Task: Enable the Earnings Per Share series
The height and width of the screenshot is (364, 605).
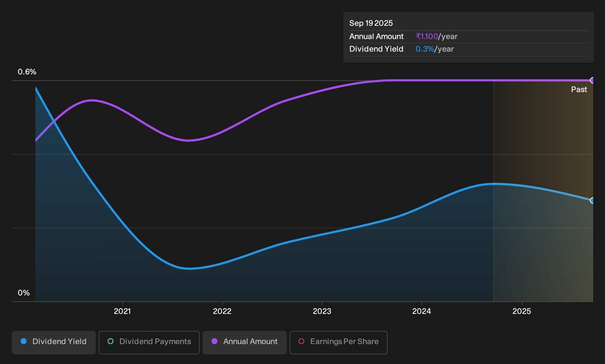Action: [339, 343]
